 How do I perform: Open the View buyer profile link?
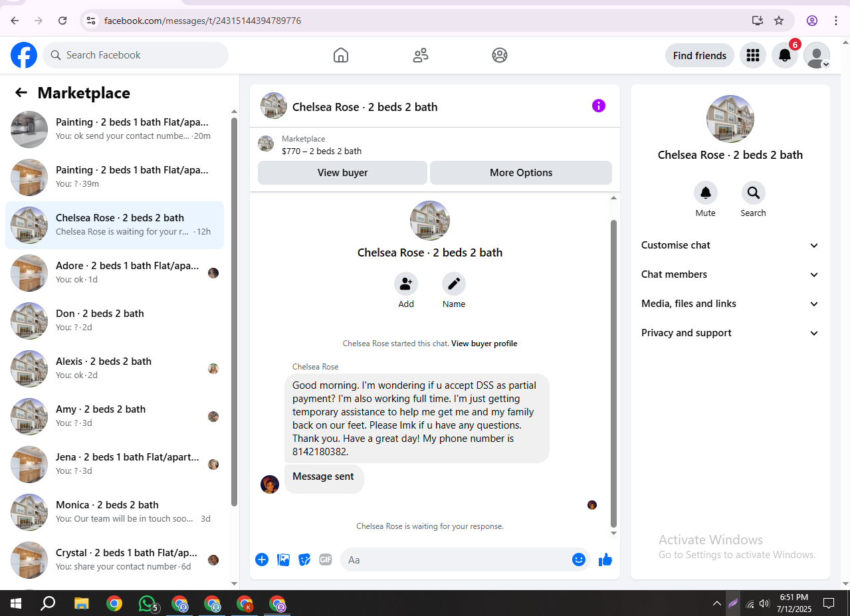484,344
